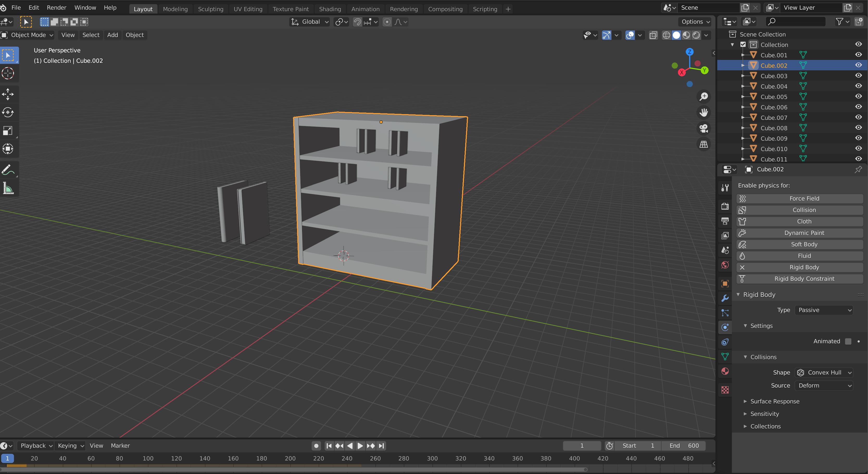
Task: Enable Cloth physics
Action: point(800,221)
